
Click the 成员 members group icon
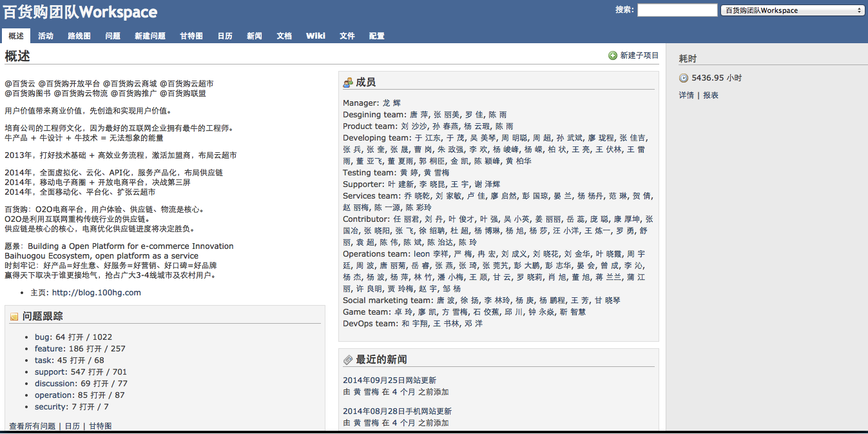click(x=348, y=83)
